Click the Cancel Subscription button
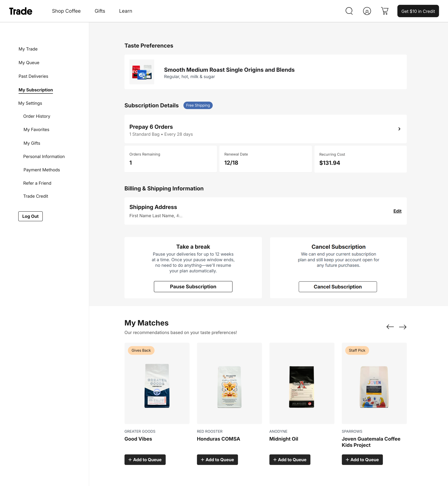 coord(337,287)
